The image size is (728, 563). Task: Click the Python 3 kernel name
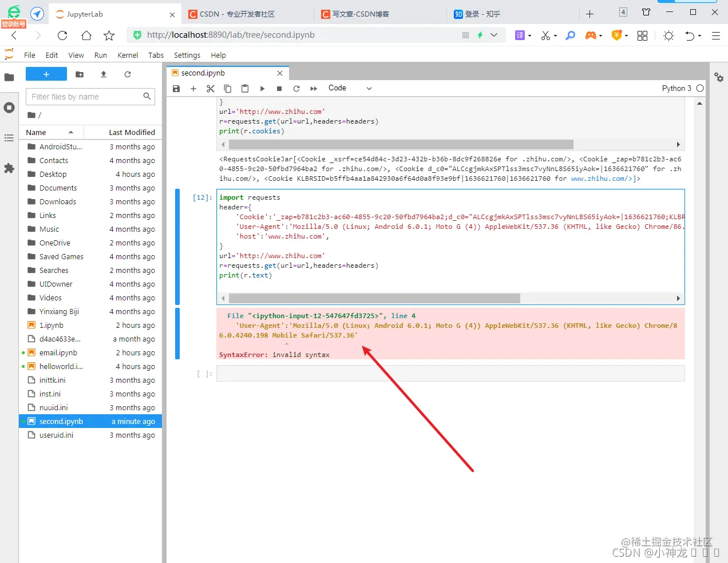[676, 88]
